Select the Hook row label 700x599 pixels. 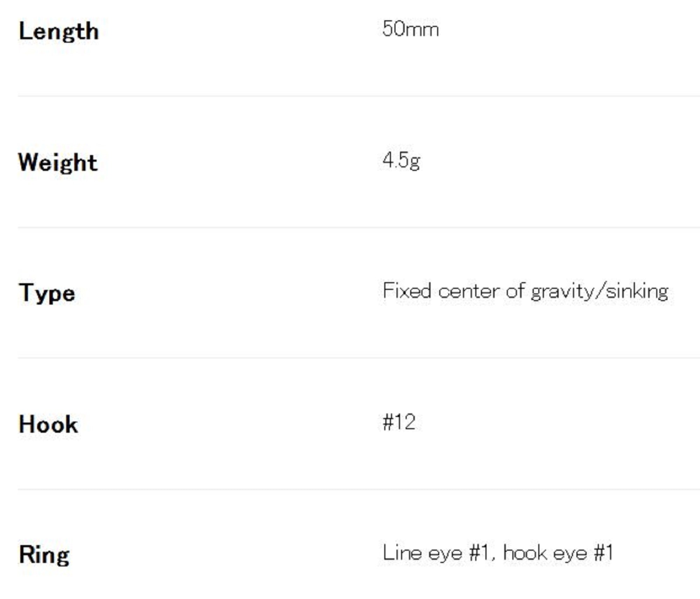click(48, 424)
